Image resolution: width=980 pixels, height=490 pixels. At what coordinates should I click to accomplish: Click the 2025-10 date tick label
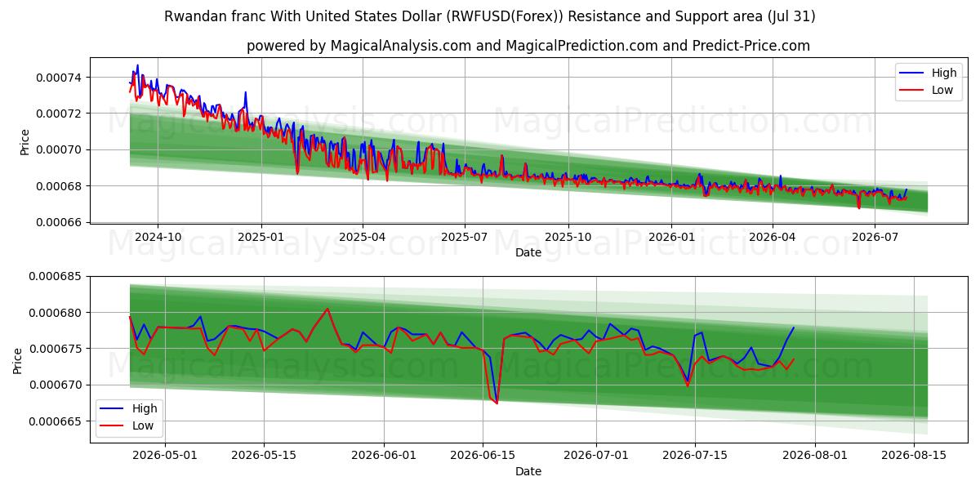click(568, 237)
